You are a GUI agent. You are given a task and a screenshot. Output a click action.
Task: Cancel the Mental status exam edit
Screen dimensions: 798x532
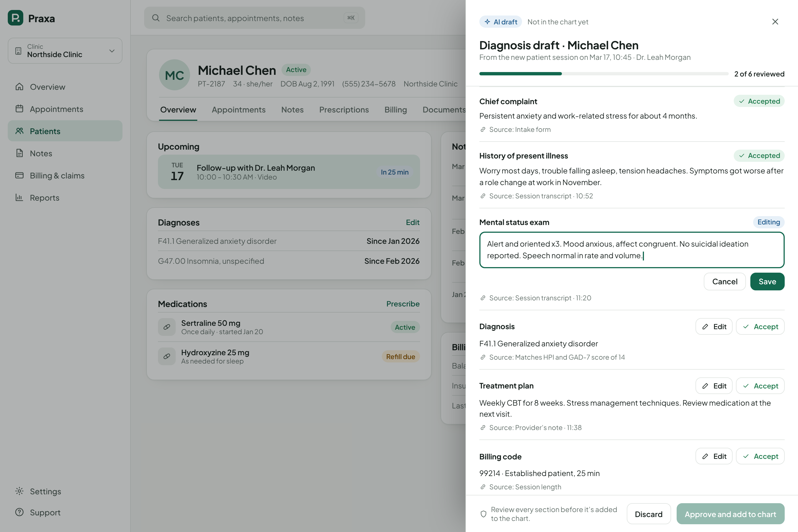(x=724, y=282)
